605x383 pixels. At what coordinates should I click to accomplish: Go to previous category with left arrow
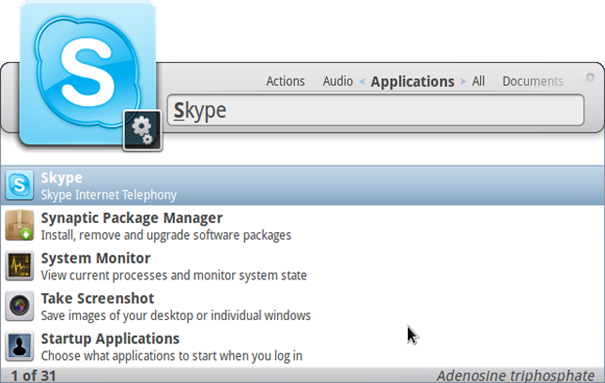tap(362, 82)
